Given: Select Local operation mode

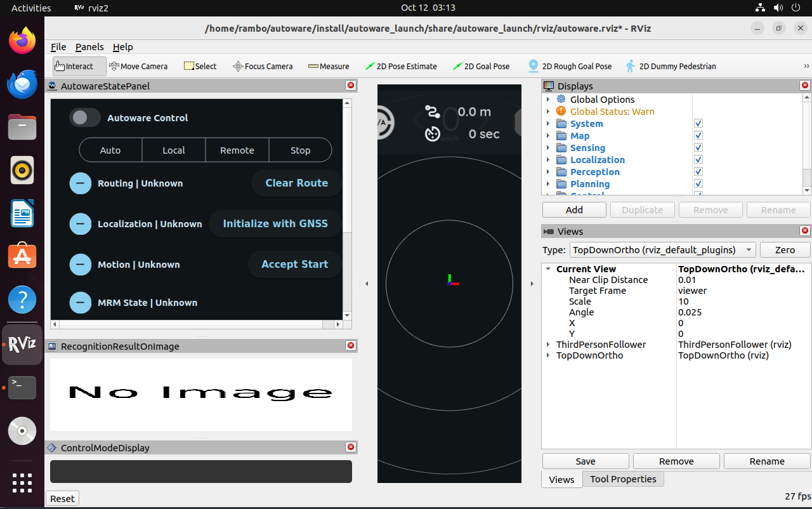Looking at the screenshot, I should coord(174,150).
